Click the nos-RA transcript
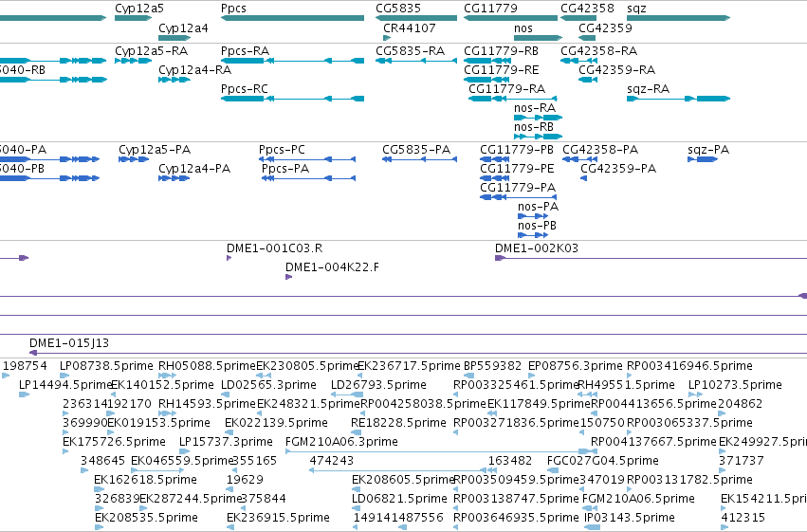The width and height of the screenshot is (807, 532). [539, 118]
